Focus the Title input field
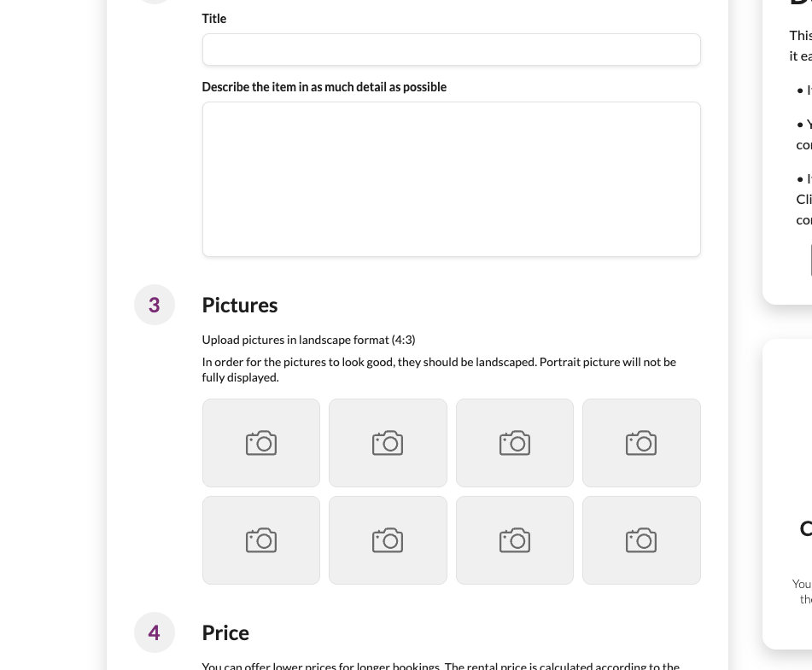The height and width of the screenshot is (670, 812). 451,50
